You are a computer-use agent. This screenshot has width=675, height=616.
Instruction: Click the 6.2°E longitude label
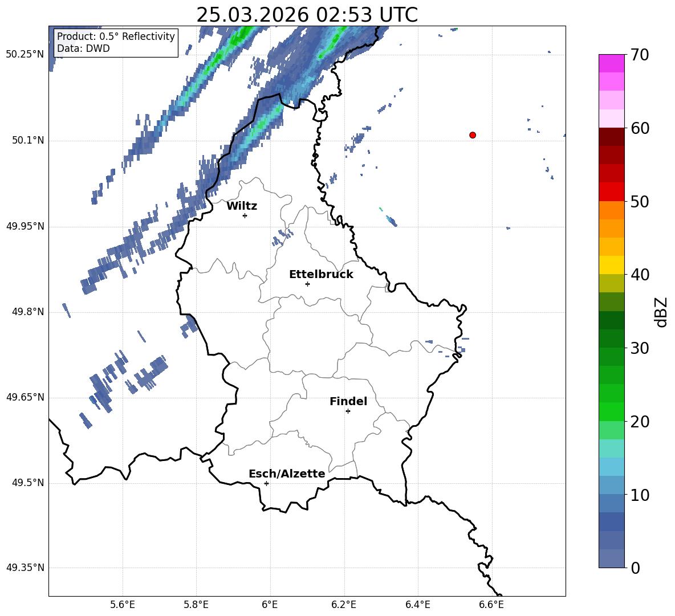[344, 605]
